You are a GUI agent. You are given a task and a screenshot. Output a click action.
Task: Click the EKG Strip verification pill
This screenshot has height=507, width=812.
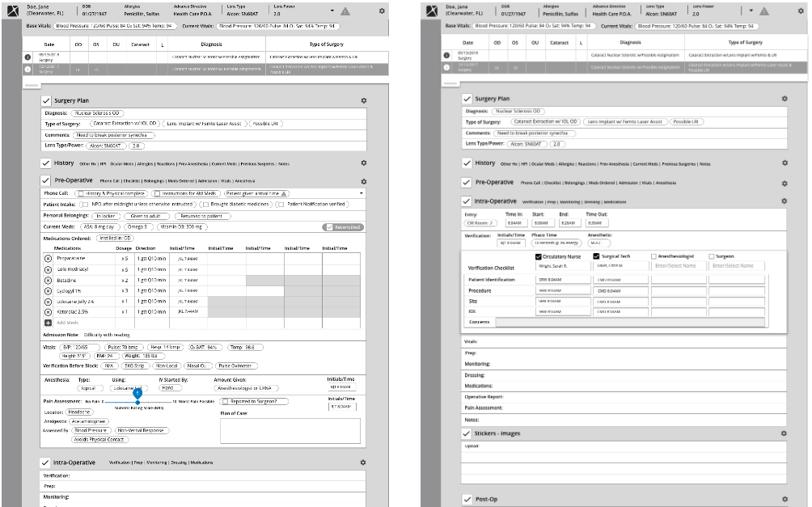click(134, 365)
